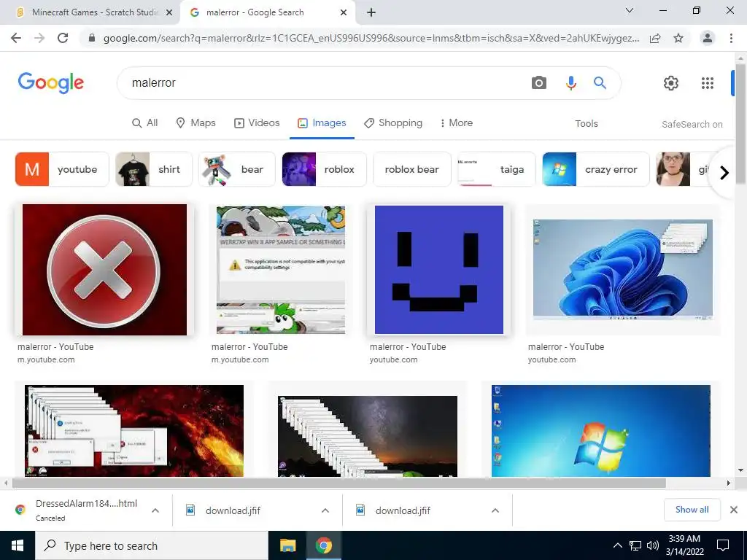
Task: Share this page icon in address bar
Action: 655,38
